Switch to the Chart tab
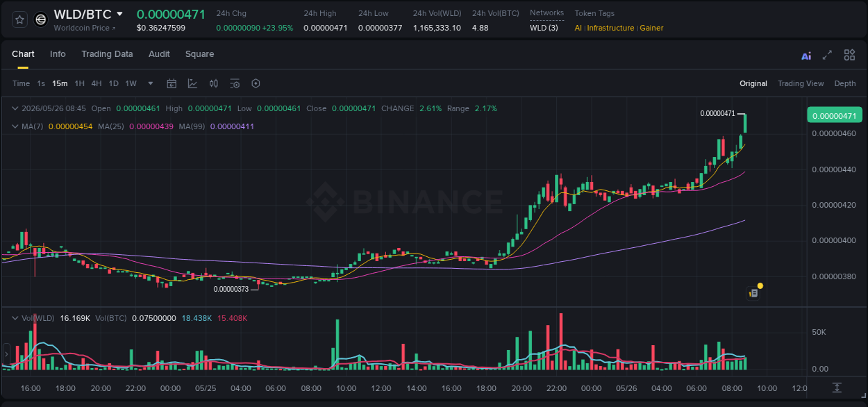 [23, 54]
